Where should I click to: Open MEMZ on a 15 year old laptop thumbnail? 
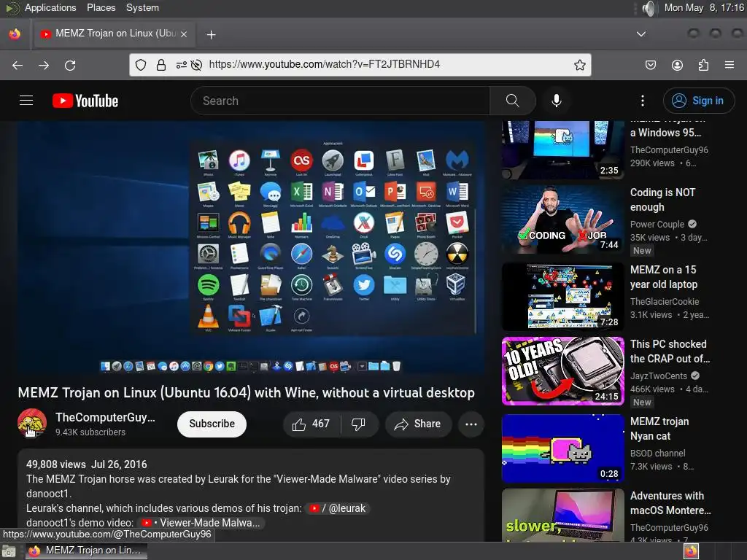tap(562, 297)
